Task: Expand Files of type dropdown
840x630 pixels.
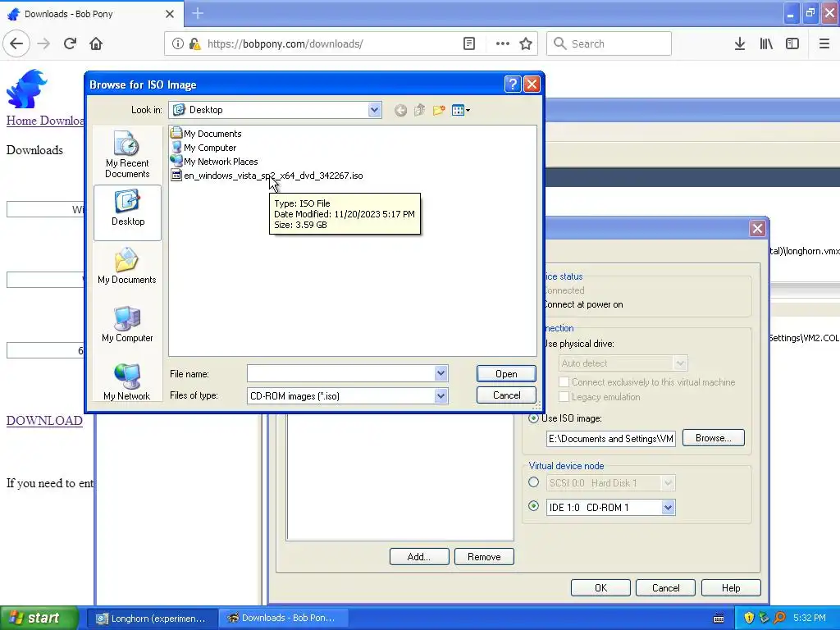Action: point(441,396)
